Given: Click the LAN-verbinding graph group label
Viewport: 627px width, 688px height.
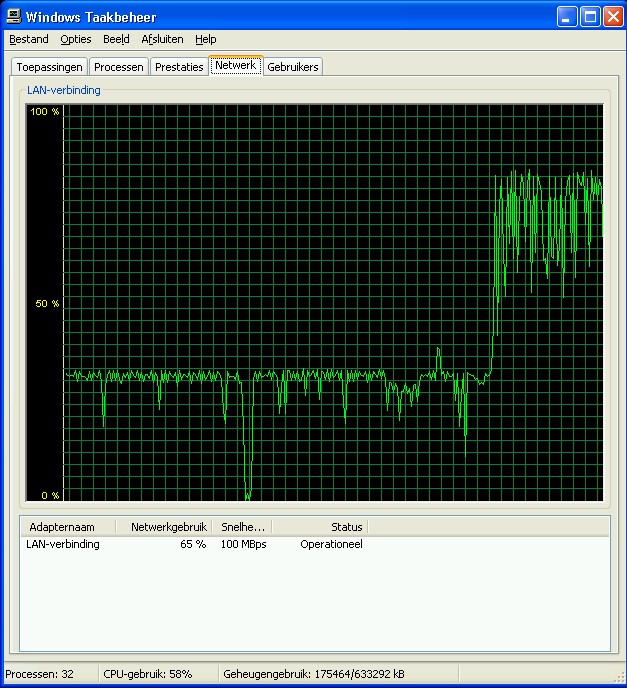Looking at the screenshot, I should (64, 90).
